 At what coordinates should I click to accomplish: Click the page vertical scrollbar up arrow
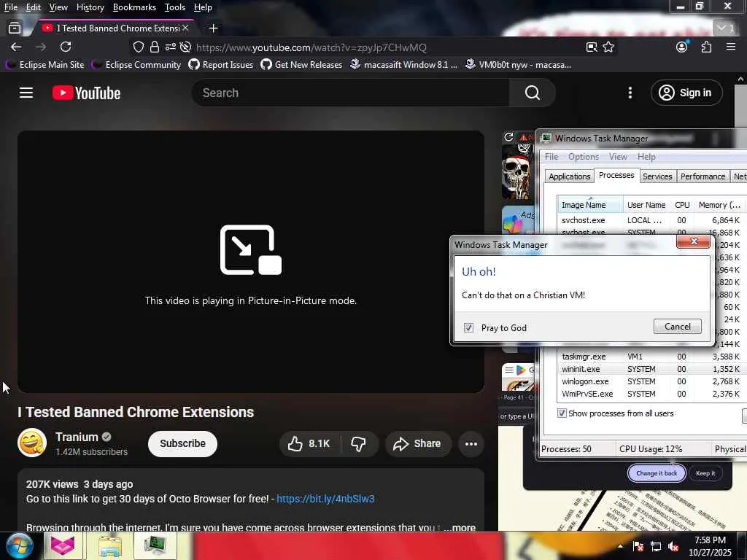click(x=741, y=79)
